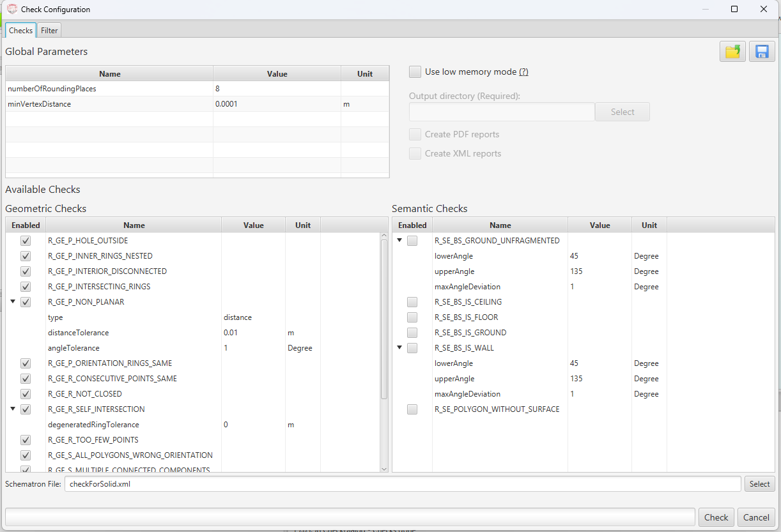Click the bottom progress bar
Screen dimensions: 781x532
[x=350, y=517]
